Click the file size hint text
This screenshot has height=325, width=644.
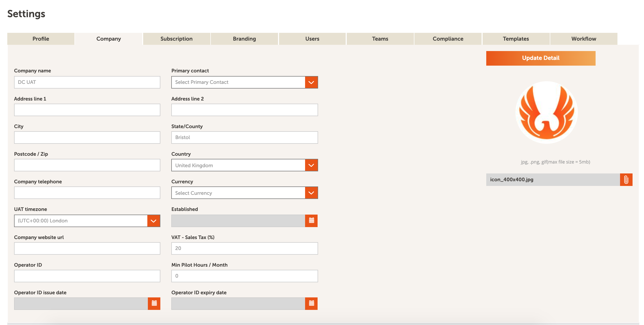pos(555,162)
